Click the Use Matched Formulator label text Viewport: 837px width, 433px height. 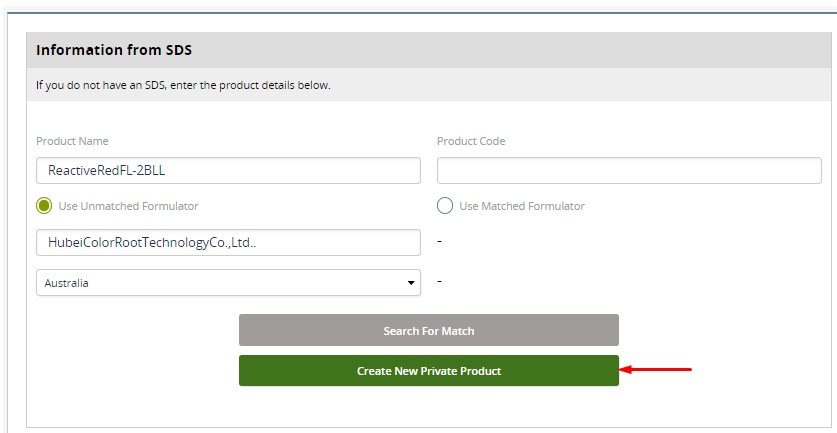pos(521,206)
